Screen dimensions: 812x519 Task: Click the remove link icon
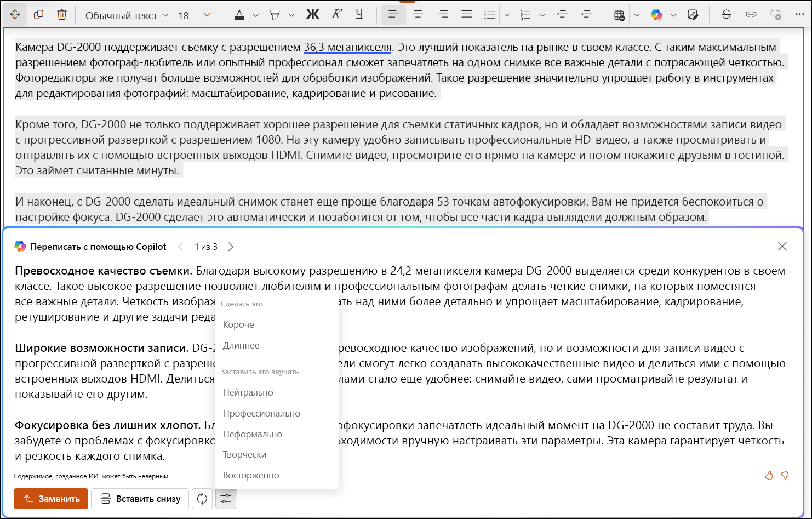(x=775, y=15)
